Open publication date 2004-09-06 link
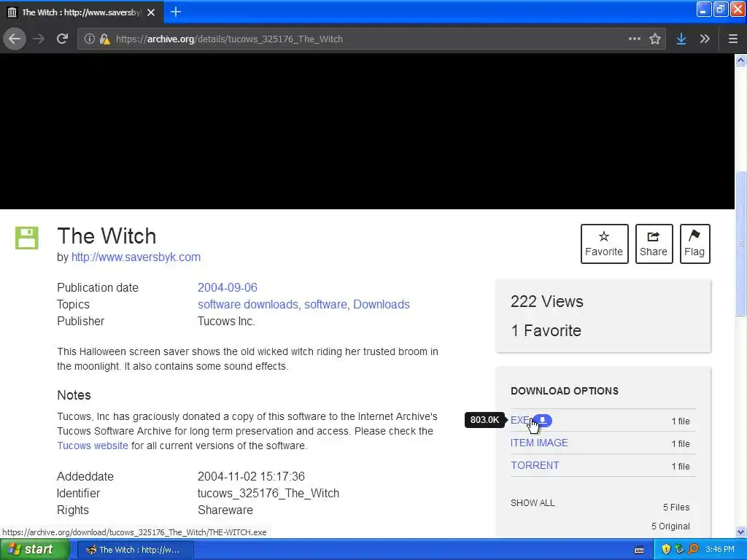The height and width of the screenshot is (560, 747). pyautogui.click(x=228, y=287)
